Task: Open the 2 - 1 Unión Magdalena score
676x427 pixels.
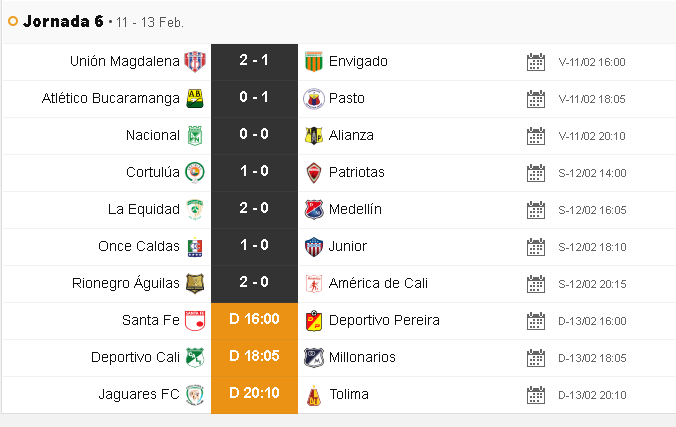Action: click(x=254, y=62)
